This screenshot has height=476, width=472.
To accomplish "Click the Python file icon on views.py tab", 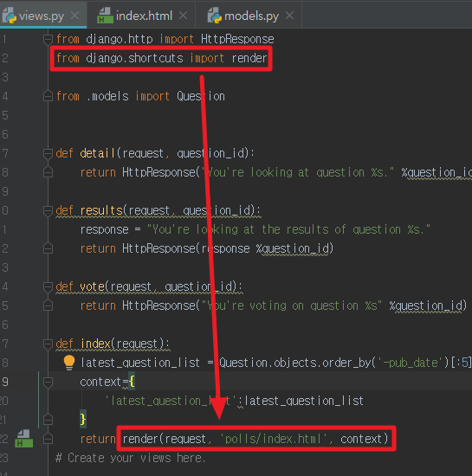I will [x=10, y=16].
